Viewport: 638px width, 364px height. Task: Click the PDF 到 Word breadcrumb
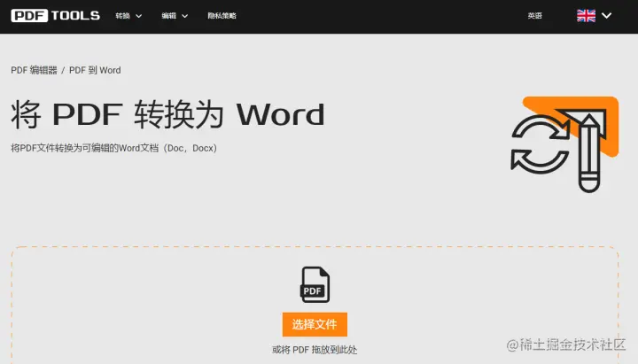95,70
